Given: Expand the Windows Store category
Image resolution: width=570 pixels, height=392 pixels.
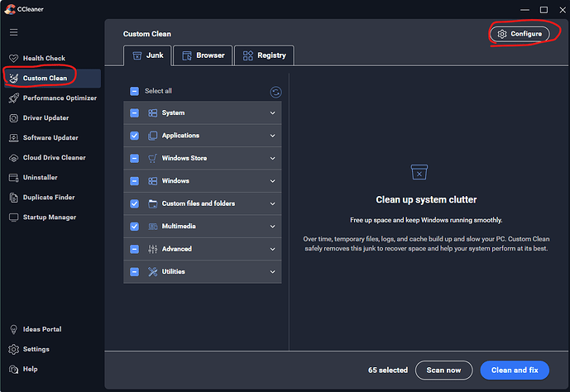Looking at the screenshot, I should coord(272,158).
